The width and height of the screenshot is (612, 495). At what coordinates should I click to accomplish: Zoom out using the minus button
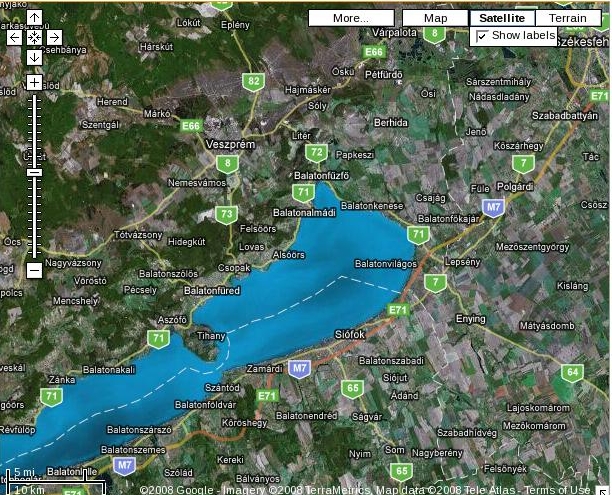pyautogui.click(x=34, y=269)
